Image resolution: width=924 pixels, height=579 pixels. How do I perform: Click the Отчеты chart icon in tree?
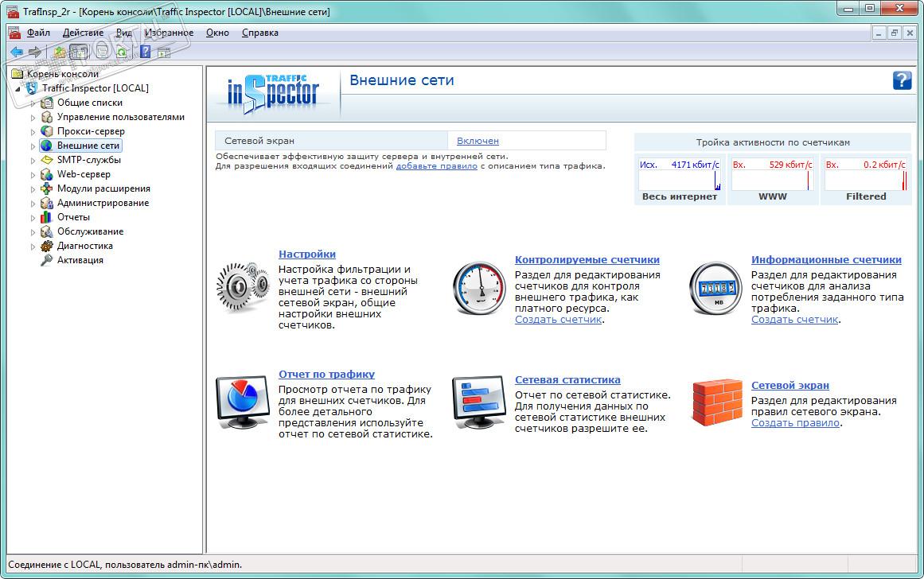(x=47, y=217)
